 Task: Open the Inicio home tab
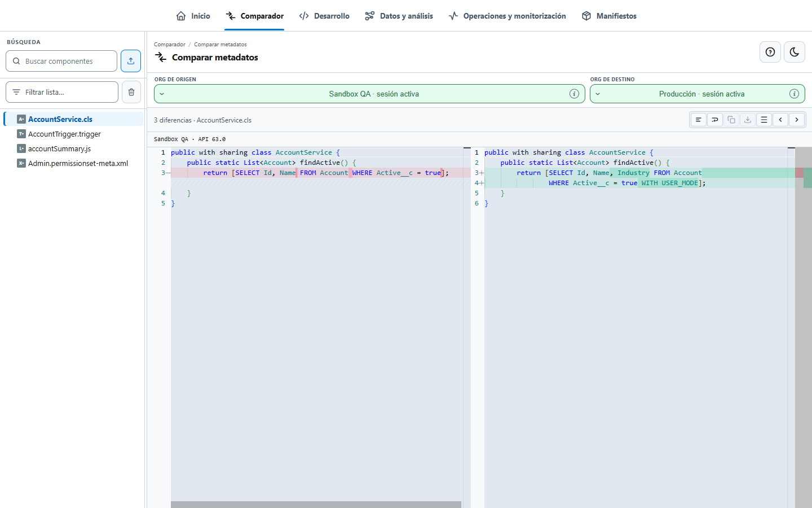[x=193, y=16]
